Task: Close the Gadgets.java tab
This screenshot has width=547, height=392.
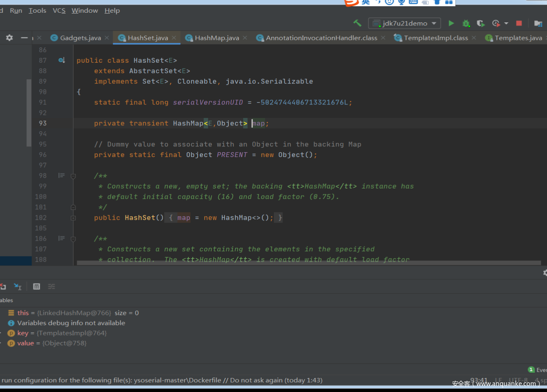Action: (107, 38)
